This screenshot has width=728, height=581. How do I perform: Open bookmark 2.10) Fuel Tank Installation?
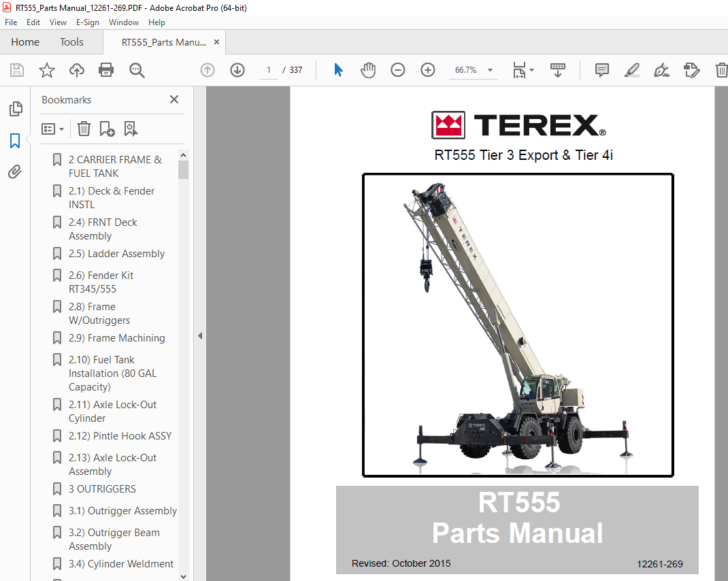pos(112,373)
